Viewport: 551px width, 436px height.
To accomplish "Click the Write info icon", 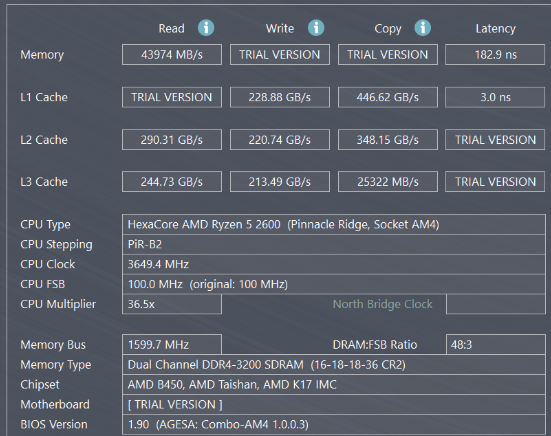I will [316, 28].
